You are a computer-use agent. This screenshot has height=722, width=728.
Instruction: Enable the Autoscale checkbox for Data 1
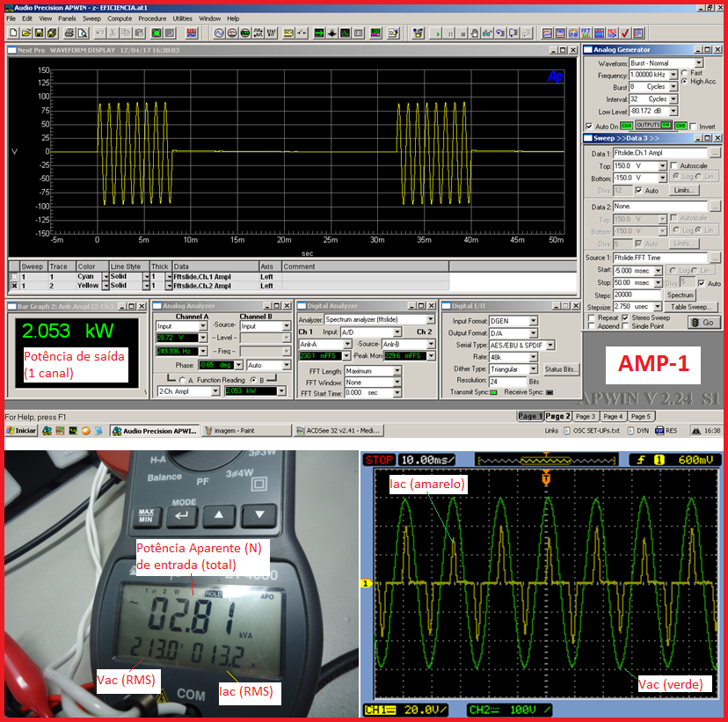pos(674,165)
